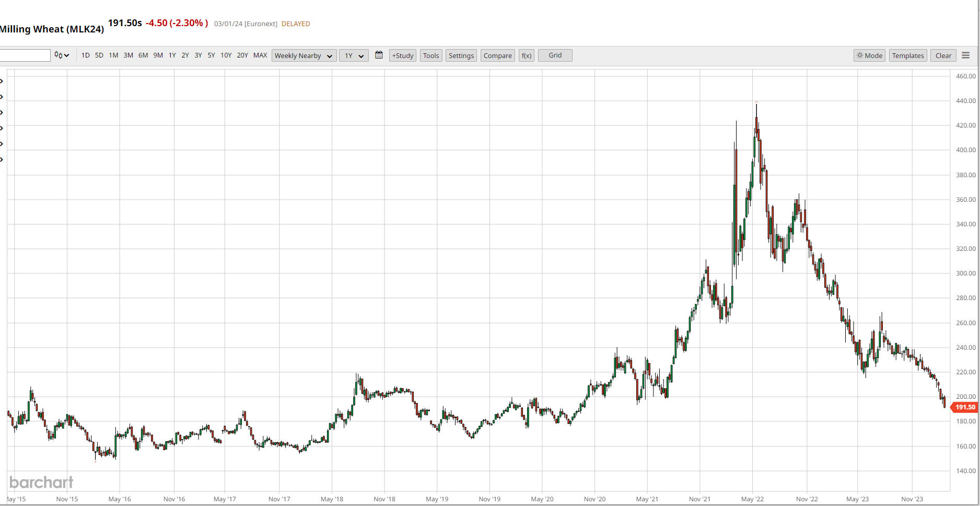Click the Settings button
This screenshot has width=980, height=506.
point(461,55)
